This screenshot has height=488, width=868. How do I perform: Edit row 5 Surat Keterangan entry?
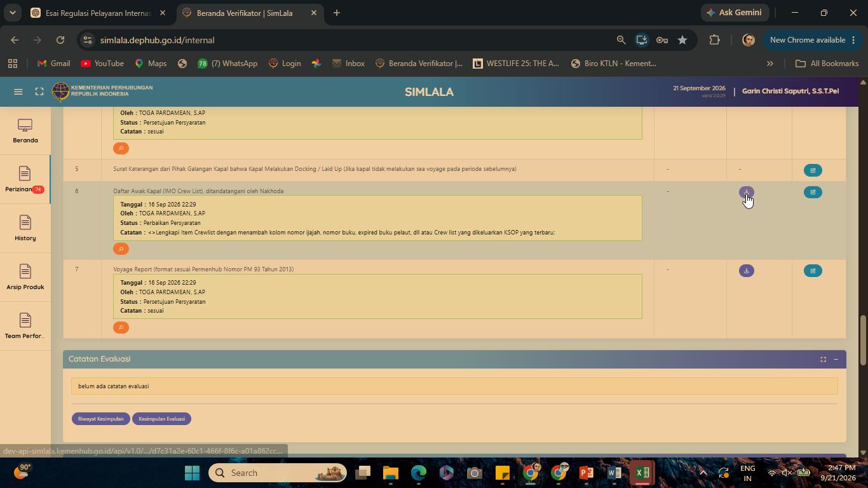(x=813, y=170)
